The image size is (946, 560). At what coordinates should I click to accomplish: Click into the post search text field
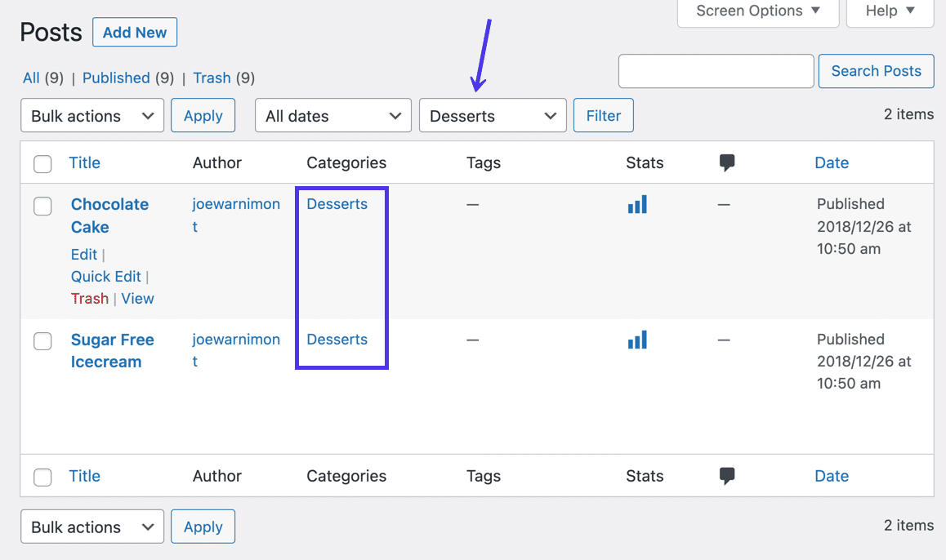[716, 71]
